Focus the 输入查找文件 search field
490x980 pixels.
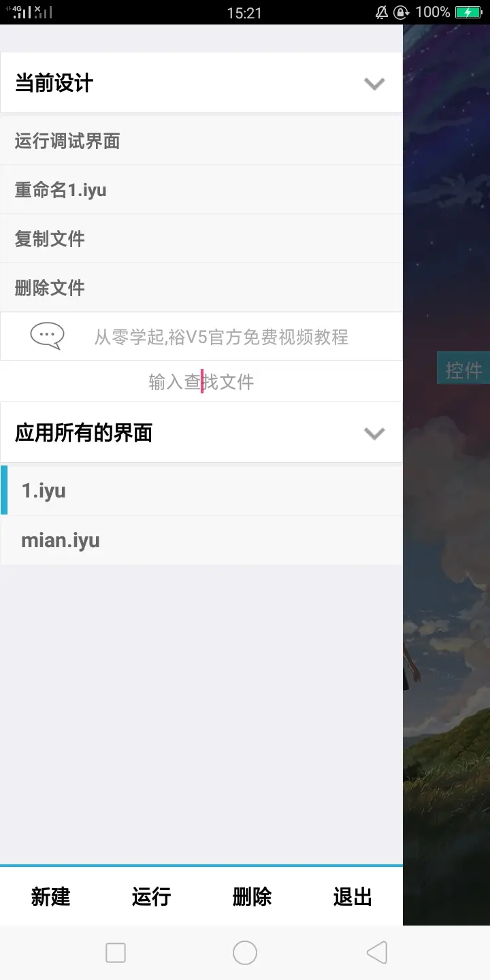[201, 381]
